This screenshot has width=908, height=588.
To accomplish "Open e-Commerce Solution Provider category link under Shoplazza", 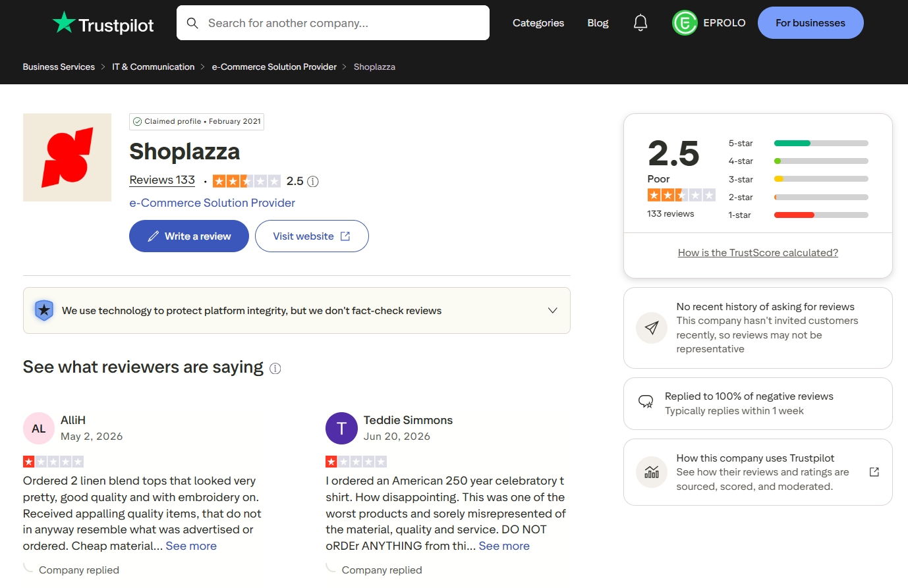I will (212, 203).
